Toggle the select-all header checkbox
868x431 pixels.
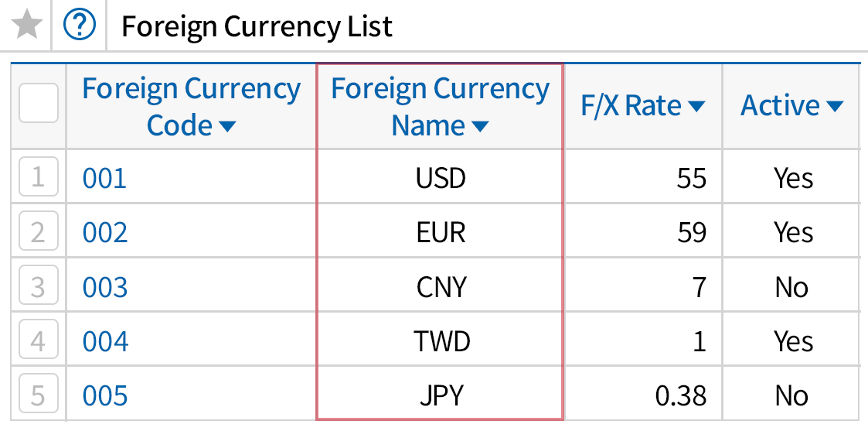(38, 103)
